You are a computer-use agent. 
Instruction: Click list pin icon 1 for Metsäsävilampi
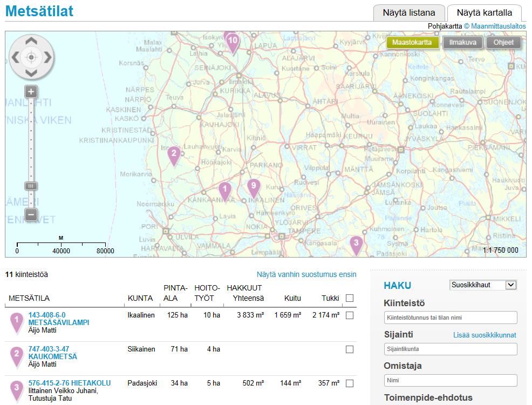click(x=17, y=323)
